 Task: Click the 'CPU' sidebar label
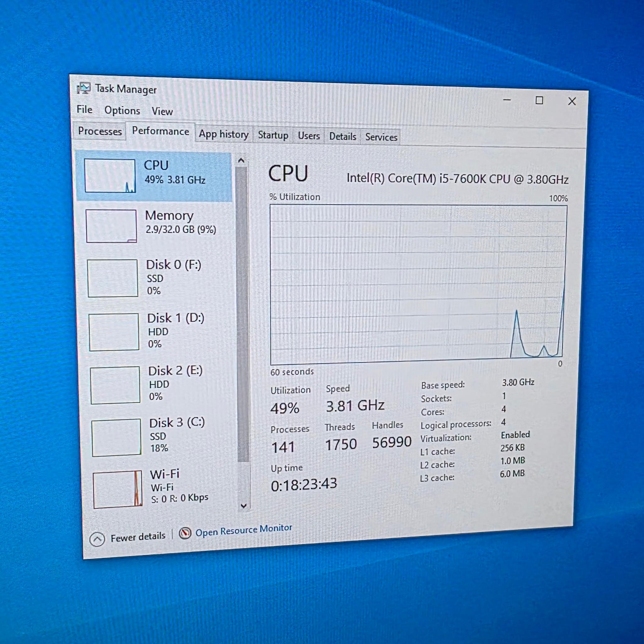[x=156, y=165]
